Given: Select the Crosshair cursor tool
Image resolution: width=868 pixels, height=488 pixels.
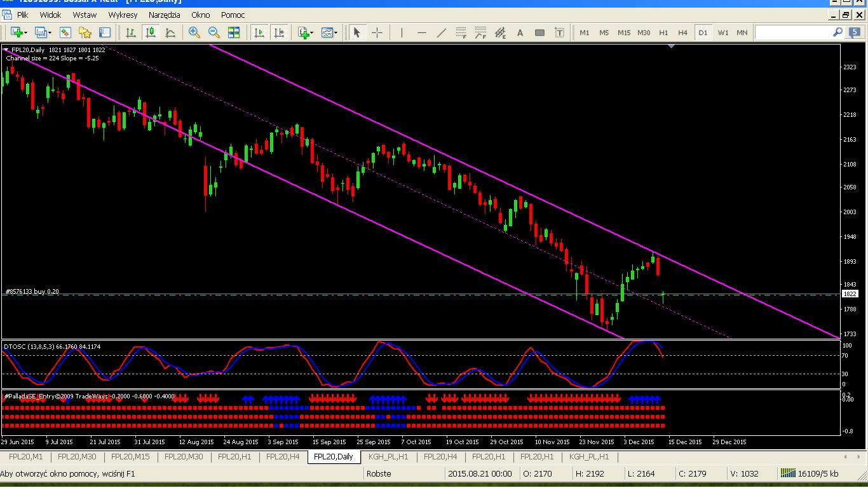Looking at the screenshot, I should pyautogui.click(x=377, y=32).
